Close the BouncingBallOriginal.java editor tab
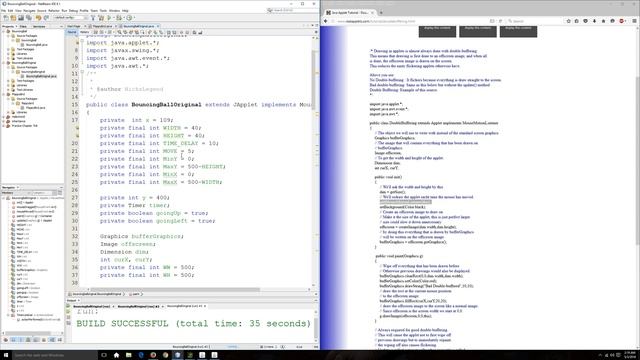Viewport: 640px width, 360px height. tap(158, 26)
